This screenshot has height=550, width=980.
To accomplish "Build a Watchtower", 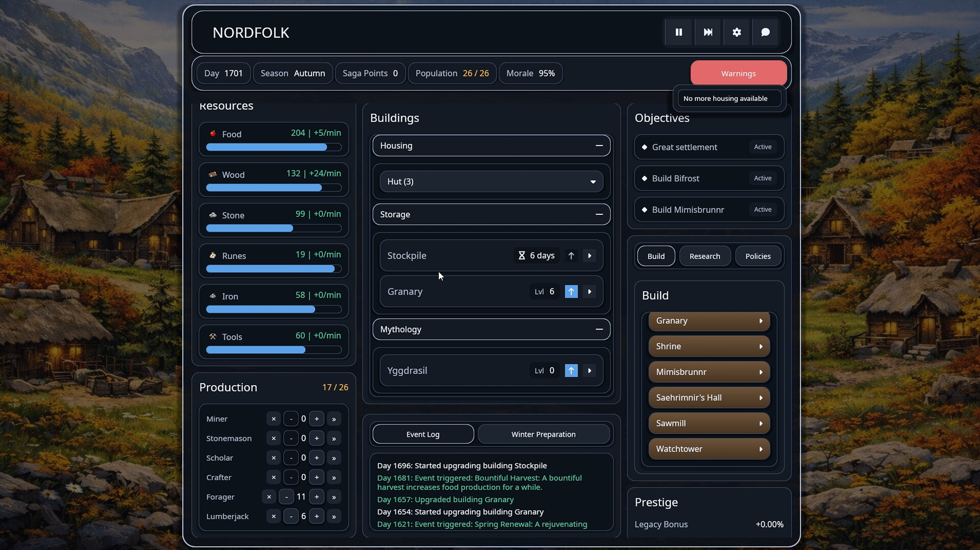I will pyautogui.click(x=709, y=449).
